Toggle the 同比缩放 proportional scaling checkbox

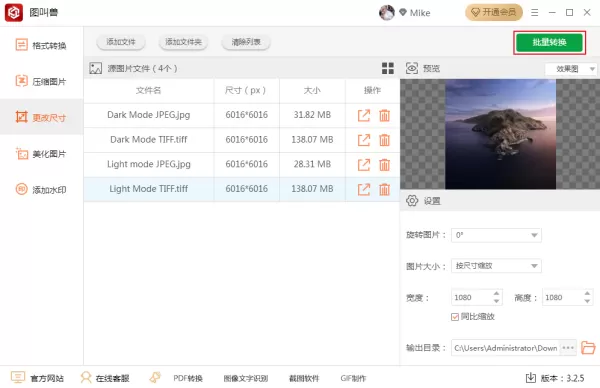click(x=455, y=317)
